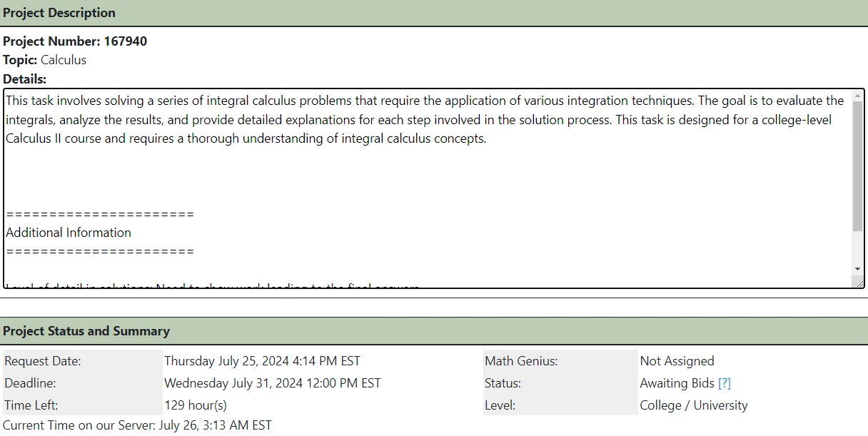Click the Deadline value Wednesday July 31

point(272,383)
